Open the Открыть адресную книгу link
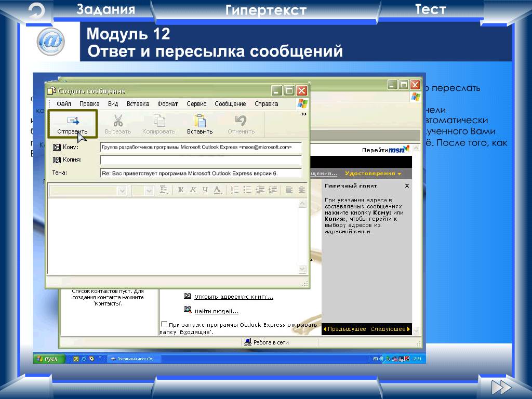This screenshot has width=532, height=399. pos(234,297)
